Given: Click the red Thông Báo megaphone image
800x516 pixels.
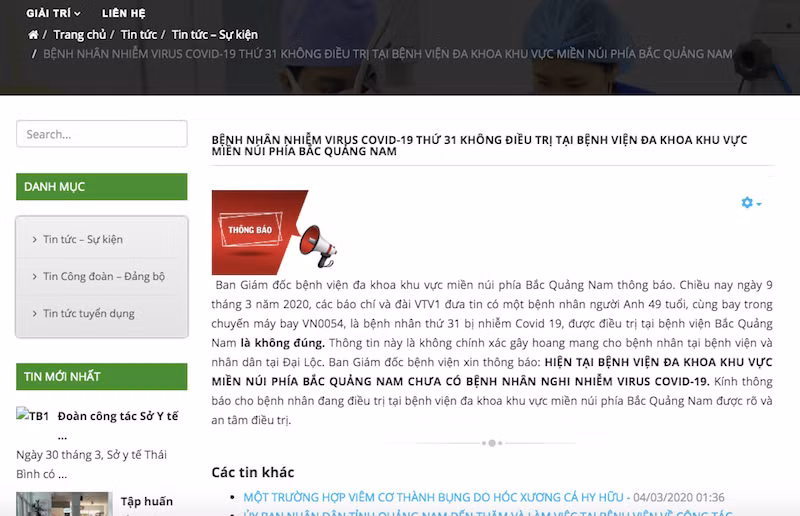Looking at the screenshot, I should [274, 232].
